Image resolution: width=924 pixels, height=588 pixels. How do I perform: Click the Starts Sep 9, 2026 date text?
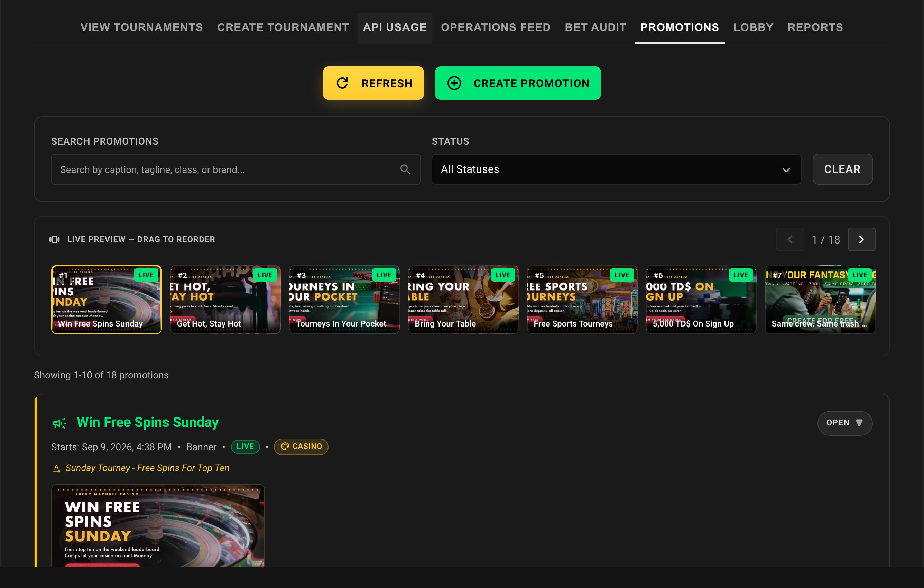pyautogui.click(x=111, y=447)
